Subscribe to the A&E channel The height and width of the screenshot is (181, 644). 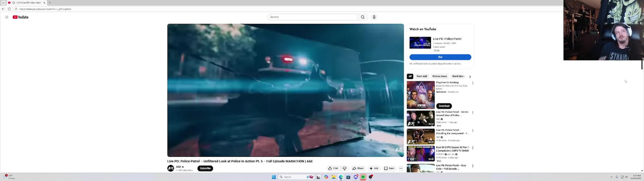(x=205, y=168)
